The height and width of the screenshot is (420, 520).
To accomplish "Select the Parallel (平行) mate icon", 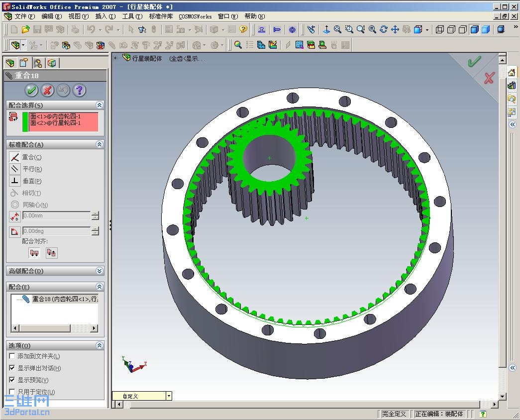I will pyautogui.click(x=14, y=169).
